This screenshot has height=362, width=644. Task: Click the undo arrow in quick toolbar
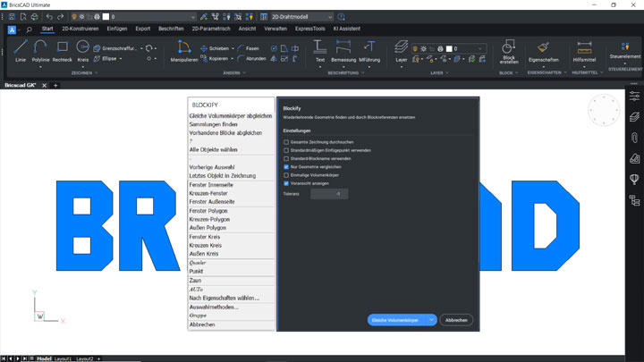[x=49, y=17]
